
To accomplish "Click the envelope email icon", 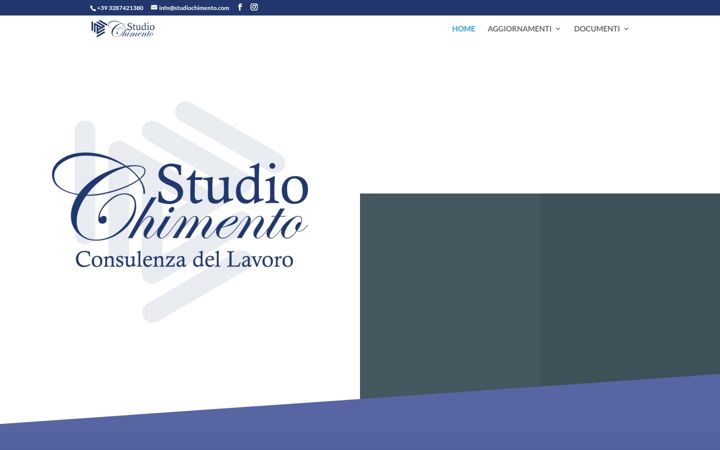I will click(154, 7).
